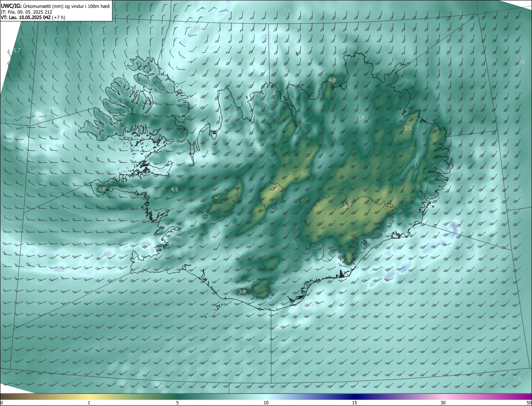Click the 'VT: Lau. 10.05.2025 04Z (+7 h)' line
This screenshot has height=406, width=532.
point(33,17)
